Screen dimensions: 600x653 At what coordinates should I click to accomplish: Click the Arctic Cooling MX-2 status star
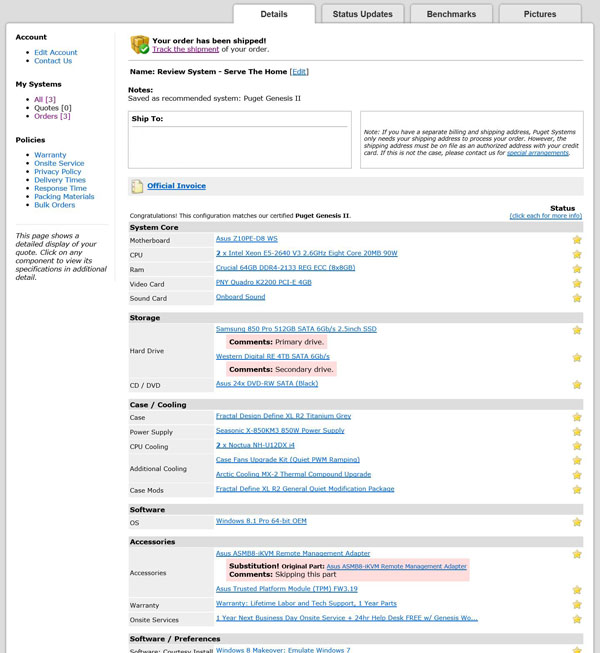(577, 475)
